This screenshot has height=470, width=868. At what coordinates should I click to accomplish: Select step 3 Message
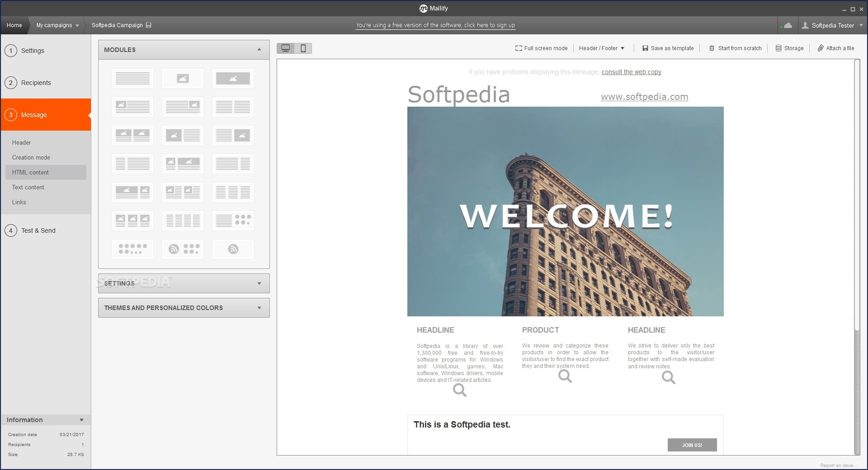click(46, 115)
